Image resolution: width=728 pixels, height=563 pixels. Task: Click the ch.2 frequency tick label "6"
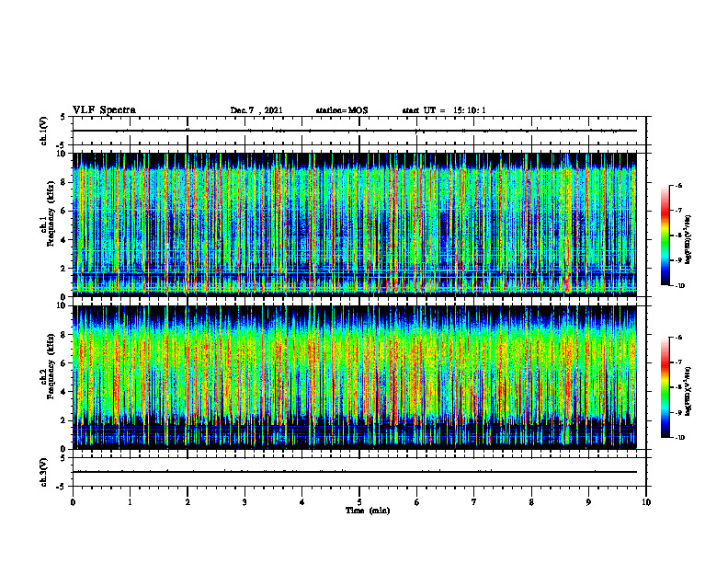(x=63, y=363)
